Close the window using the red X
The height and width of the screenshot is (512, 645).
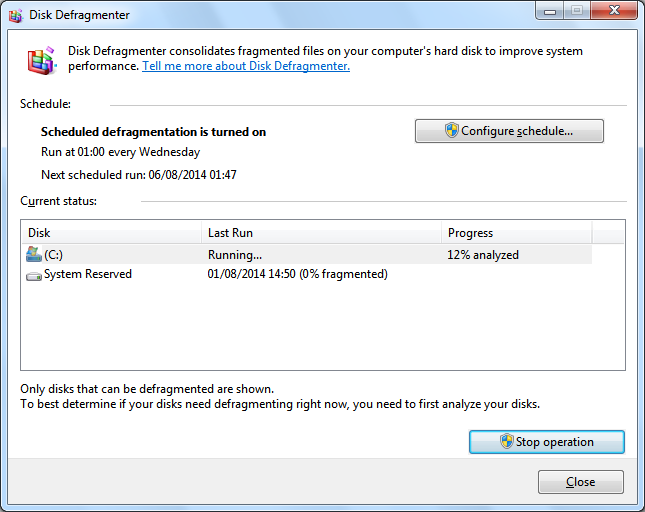(x=611, y=10)
